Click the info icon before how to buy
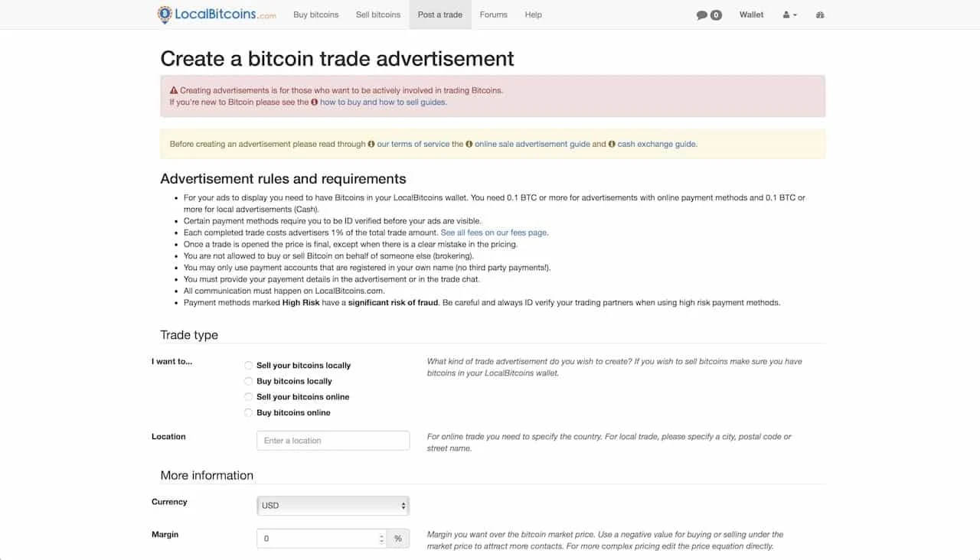This screenshot has width=980, height=560. point(315,102)
